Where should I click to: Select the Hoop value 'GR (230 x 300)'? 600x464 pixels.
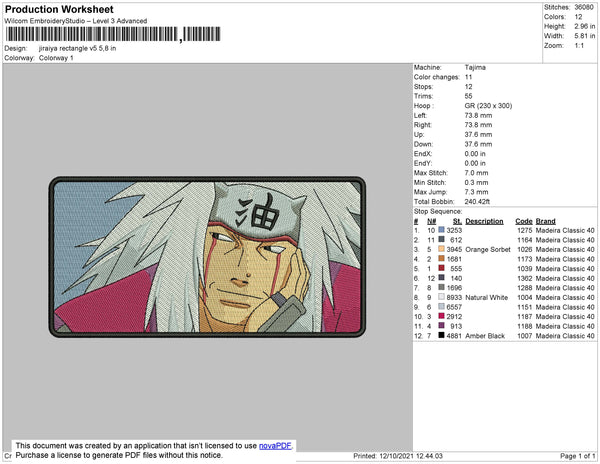coord(488,106)
